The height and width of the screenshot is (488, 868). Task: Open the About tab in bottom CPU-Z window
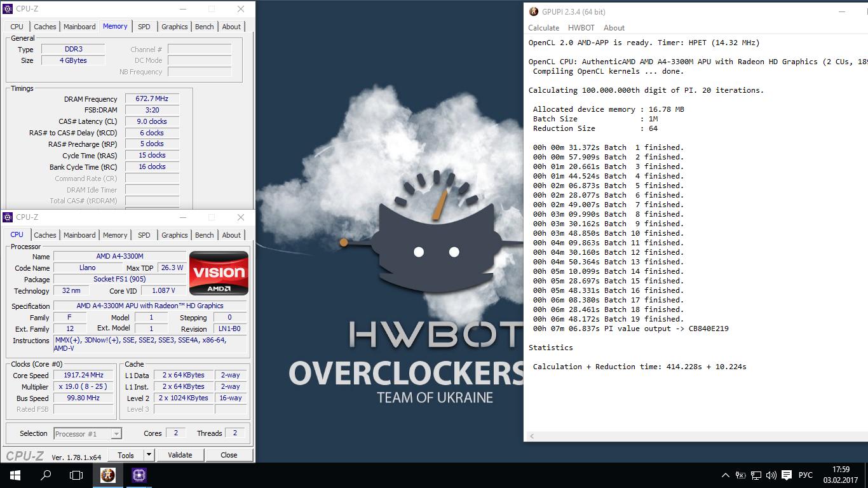coord(231,235)
